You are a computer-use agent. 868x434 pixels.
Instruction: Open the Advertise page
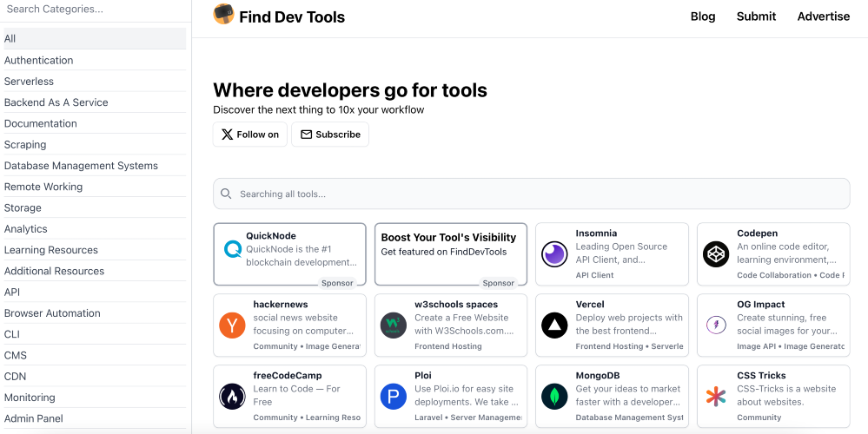tap(823, 16)
